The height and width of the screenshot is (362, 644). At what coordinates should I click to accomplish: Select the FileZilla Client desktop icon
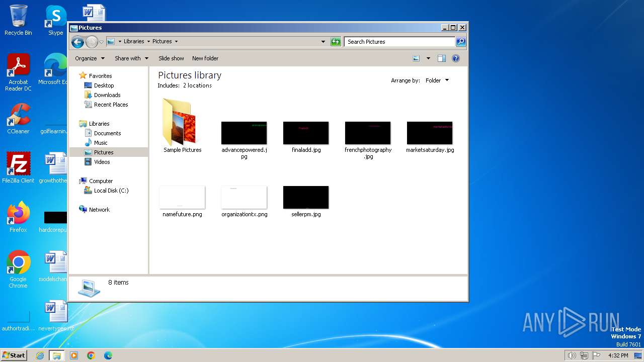point(18,168)
